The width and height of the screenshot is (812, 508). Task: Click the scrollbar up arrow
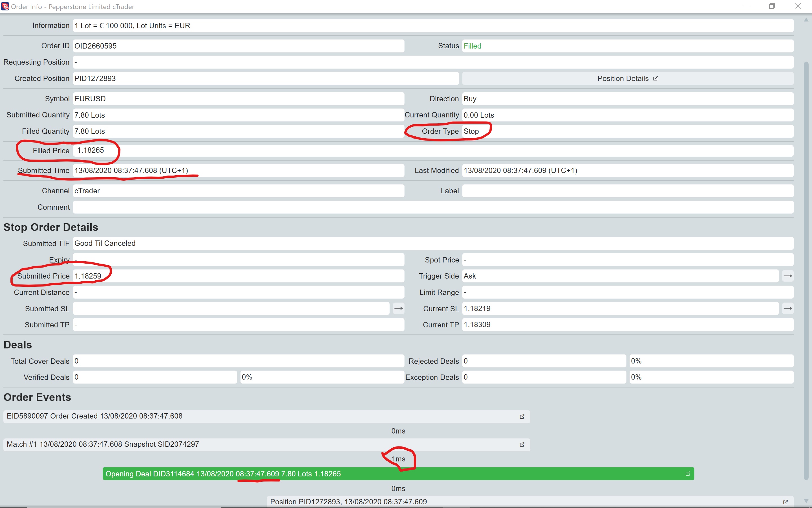806,20
